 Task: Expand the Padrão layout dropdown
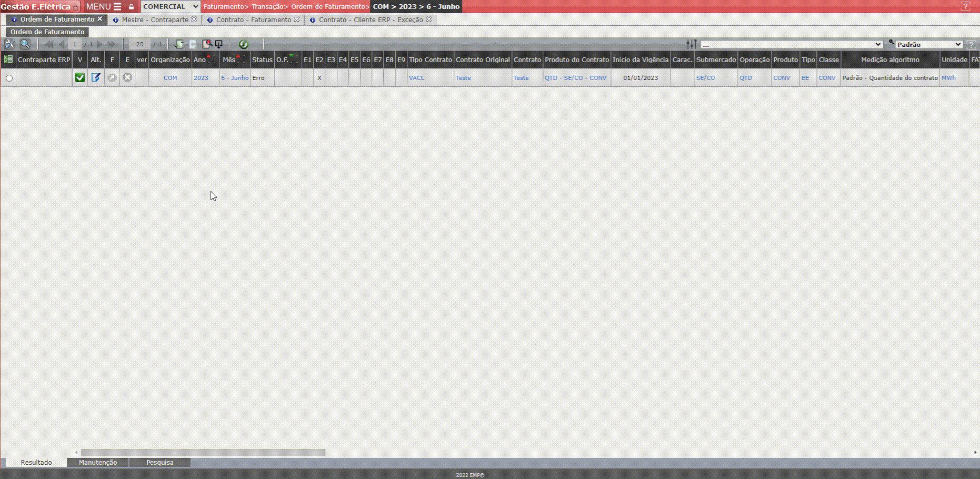[x=928, y=44]
